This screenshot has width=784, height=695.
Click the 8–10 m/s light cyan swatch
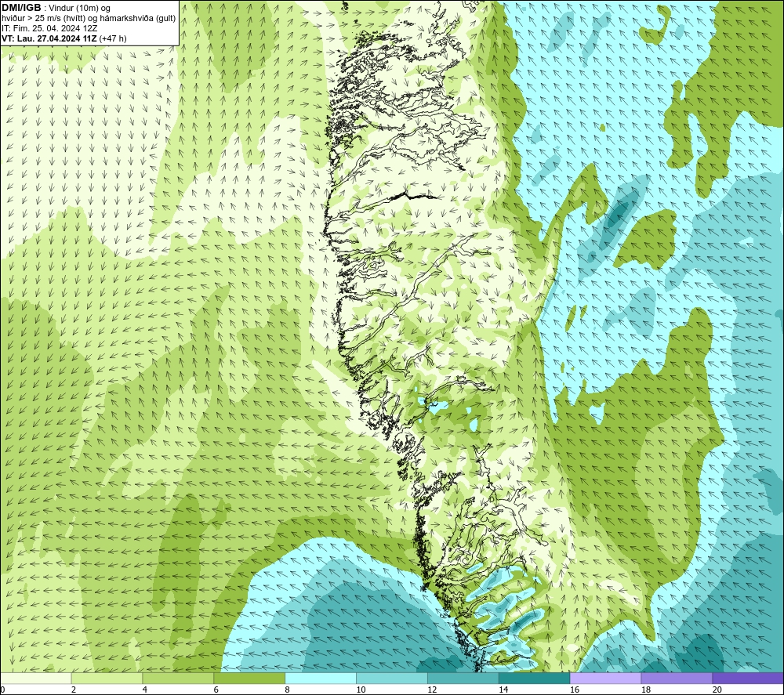click(x=321, y=679)
